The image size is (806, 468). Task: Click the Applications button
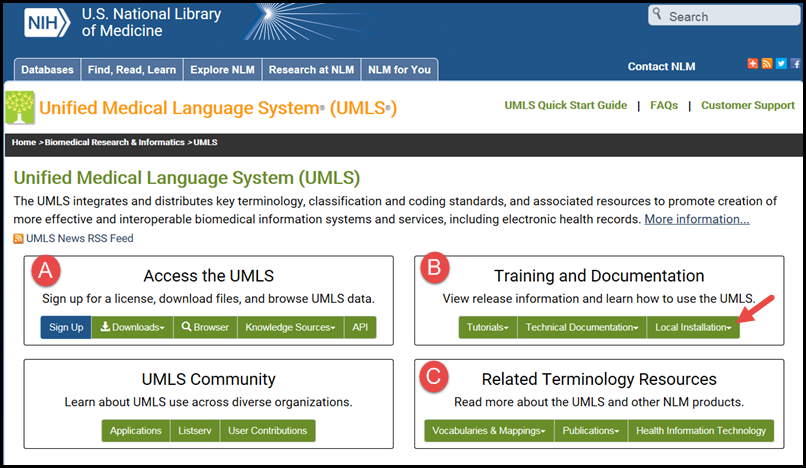(136, 431)
